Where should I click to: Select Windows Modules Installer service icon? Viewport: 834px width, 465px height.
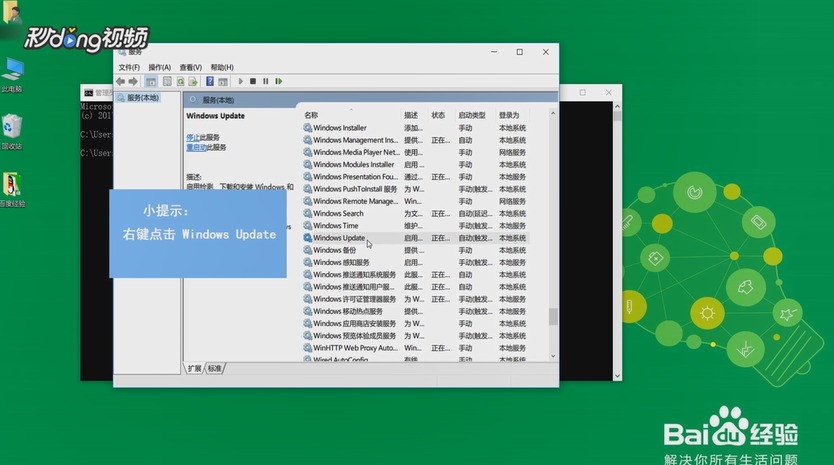tap(307, 164)
